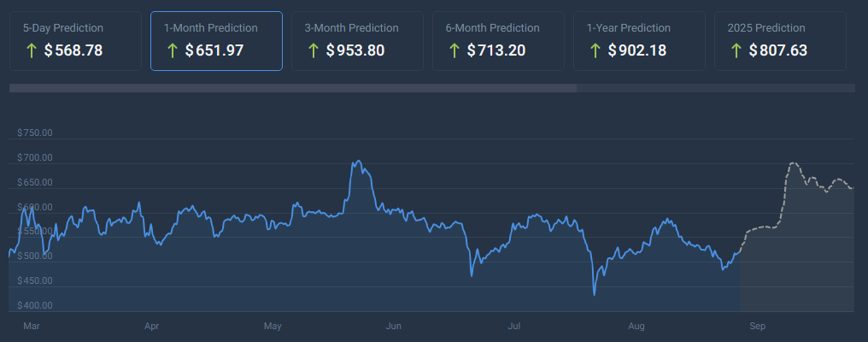Click the empty scrollbar track on right
Image resolution: width=868 pixels, height=342 pixels.
coord(716,88)
